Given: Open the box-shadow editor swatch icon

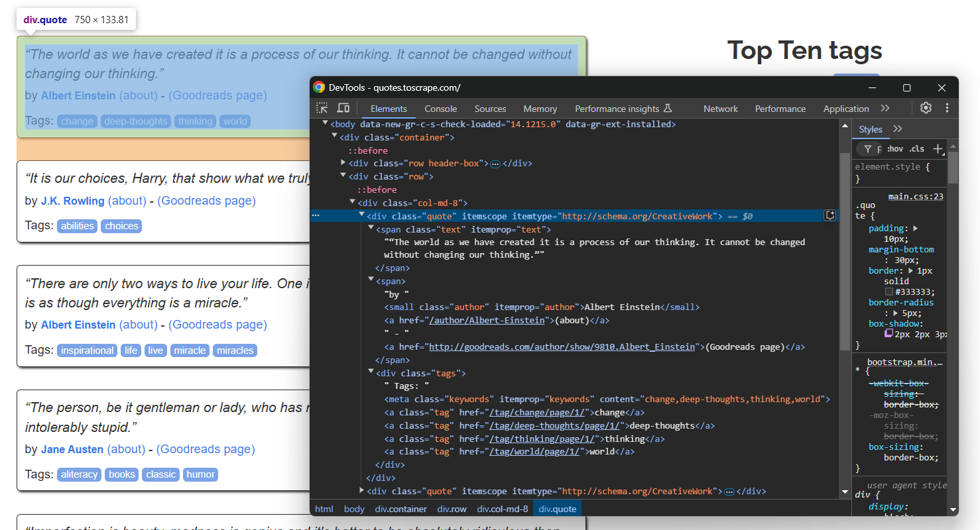Looking at the screenshot, I should click(889, 334).
